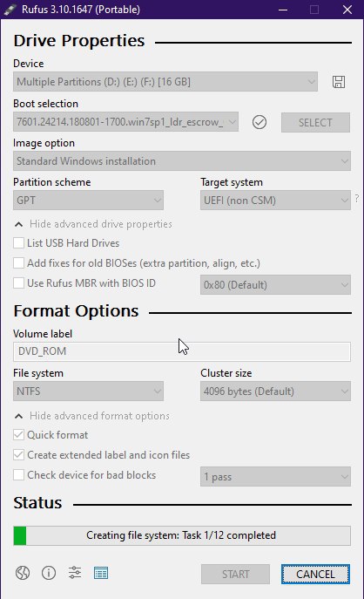The height and width of the screenshot is (599, 364).
Task: Open the settings sliders icon
Action: click(75, 573)
